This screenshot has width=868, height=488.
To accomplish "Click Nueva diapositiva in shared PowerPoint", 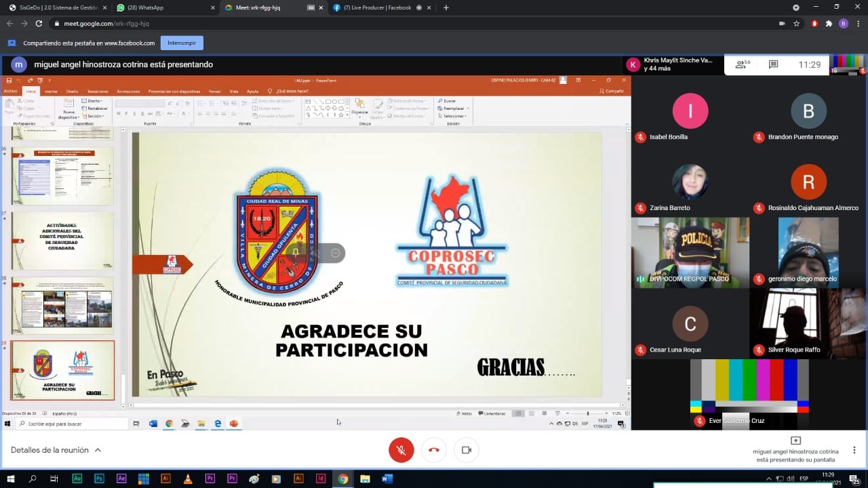I will [x=68, y=110].
